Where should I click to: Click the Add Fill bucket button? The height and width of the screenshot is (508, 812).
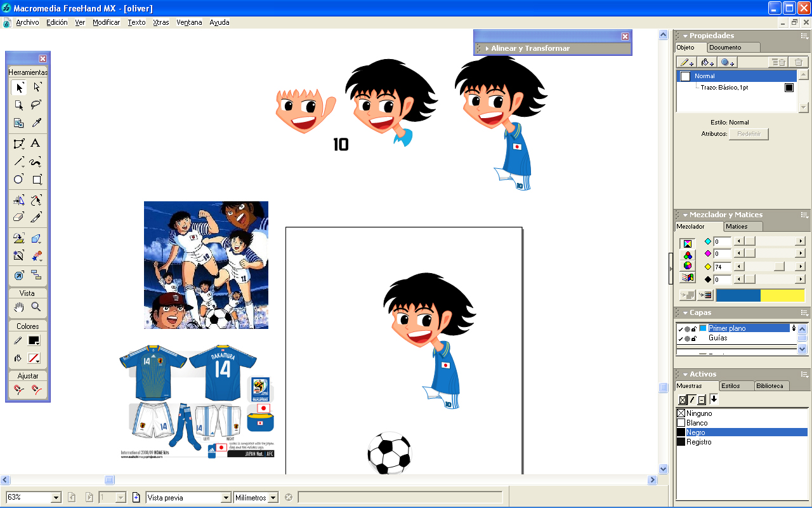coord(707,62)
